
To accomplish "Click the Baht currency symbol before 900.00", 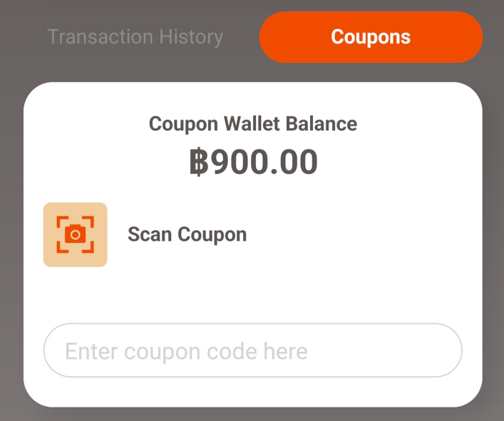I will tap(199, 162).
